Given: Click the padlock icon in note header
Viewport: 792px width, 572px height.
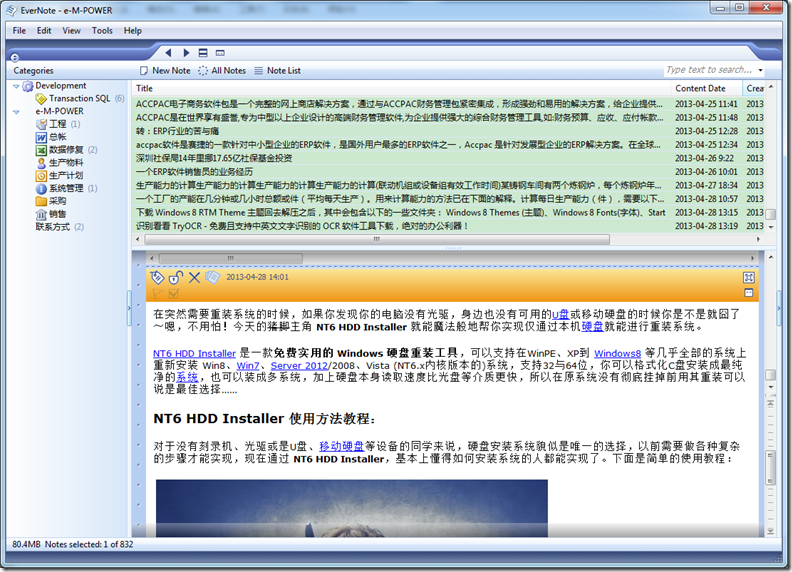Looking at the screenshot, I should [175, 277].
